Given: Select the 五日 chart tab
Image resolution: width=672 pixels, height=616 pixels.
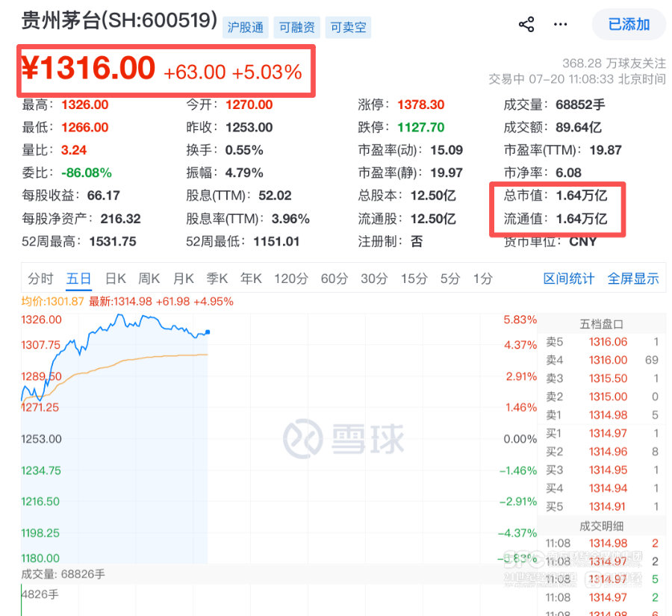Looking at the screenshot, I should coord(79,279).
